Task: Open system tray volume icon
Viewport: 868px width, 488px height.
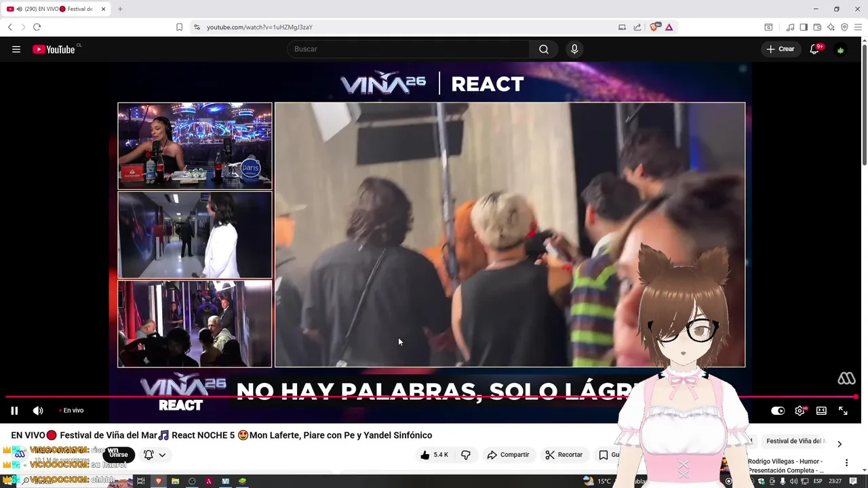Action: [793, 481]
